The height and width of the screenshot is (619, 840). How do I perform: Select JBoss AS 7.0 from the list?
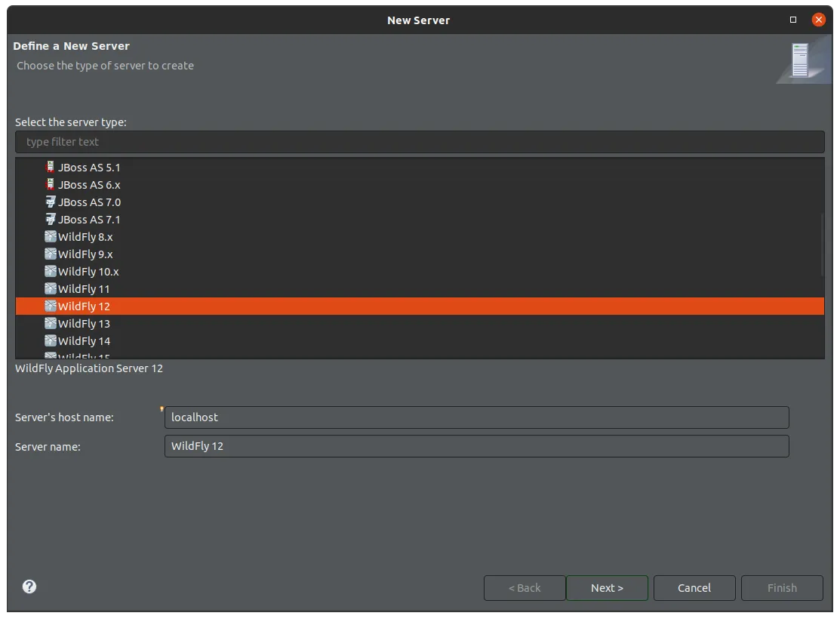(x=420, y=202)
